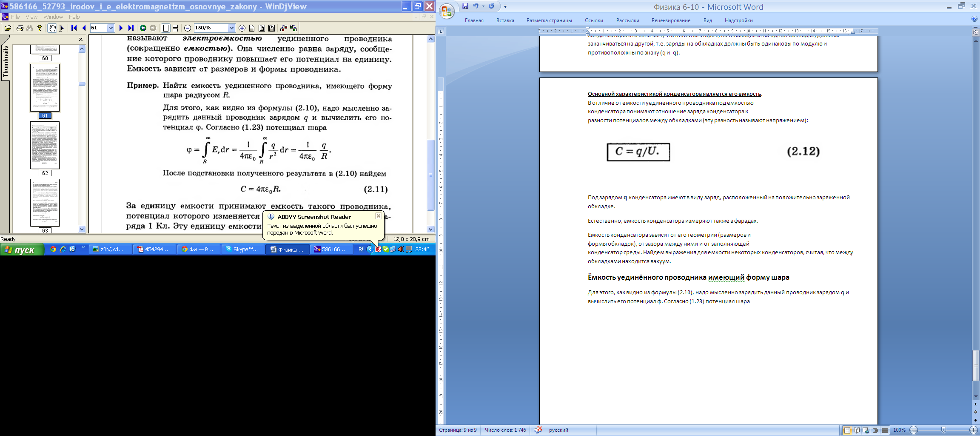
Task: Open the Window menu in WinDjView
Action: point(53,17)
